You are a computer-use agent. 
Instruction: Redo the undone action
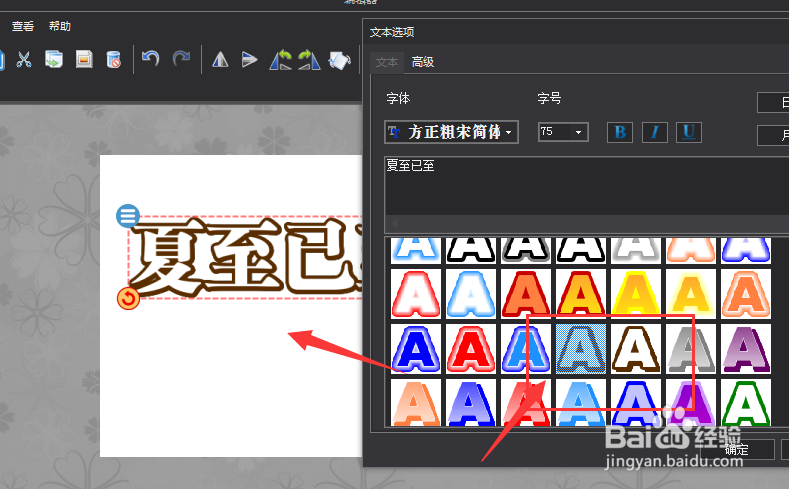(181, 59)
